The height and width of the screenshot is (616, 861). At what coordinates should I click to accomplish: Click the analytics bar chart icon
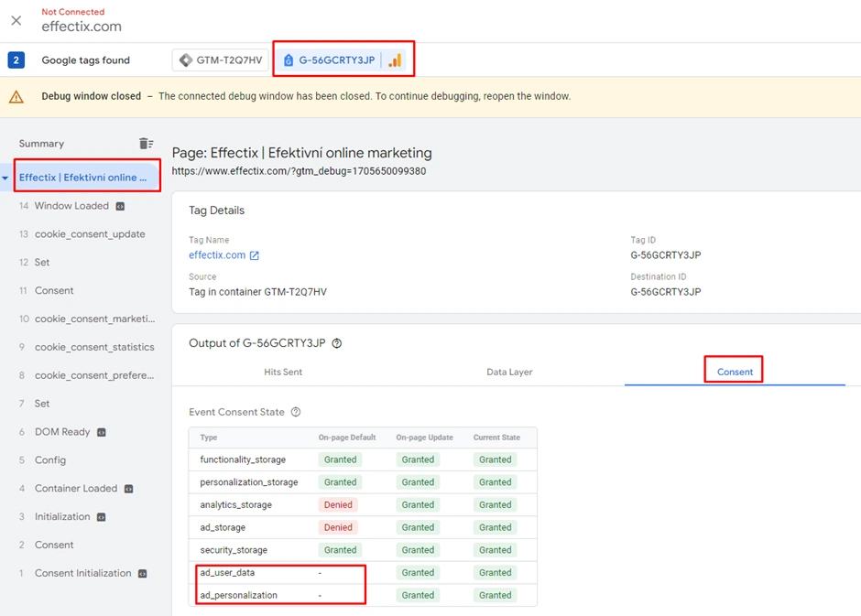(395, 60)
